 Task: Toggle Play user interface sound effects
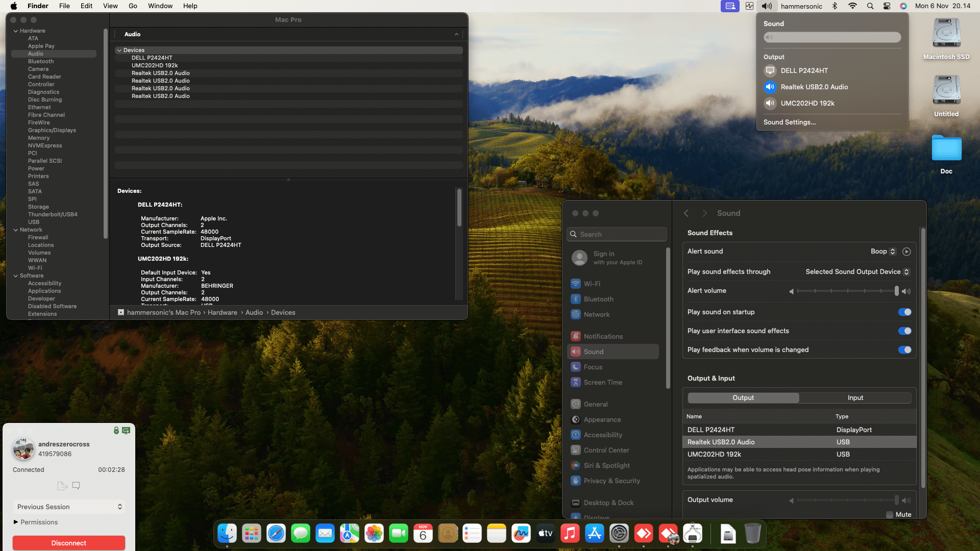pyautogui.click(x=905, y=331)
